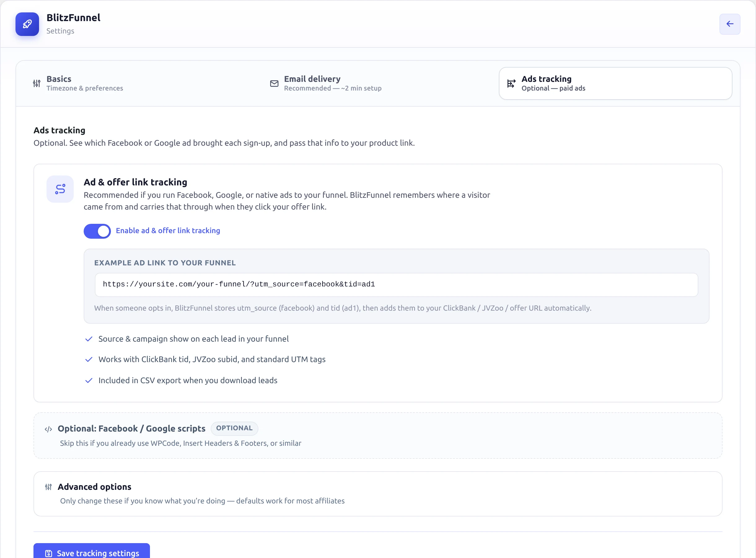Click the BlitzFunnel rocket logo icon

point(27,24)
